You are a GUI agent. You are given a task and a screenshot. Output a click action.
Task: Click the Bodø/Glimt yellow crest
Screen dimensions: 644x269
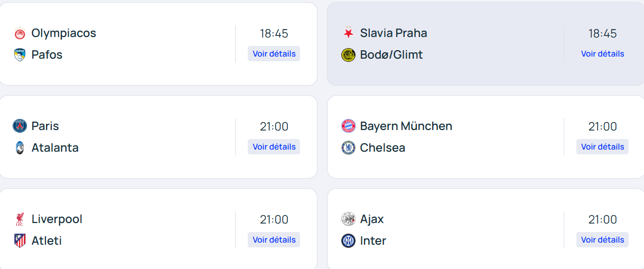pyautogui.click(x=348, y=55)
